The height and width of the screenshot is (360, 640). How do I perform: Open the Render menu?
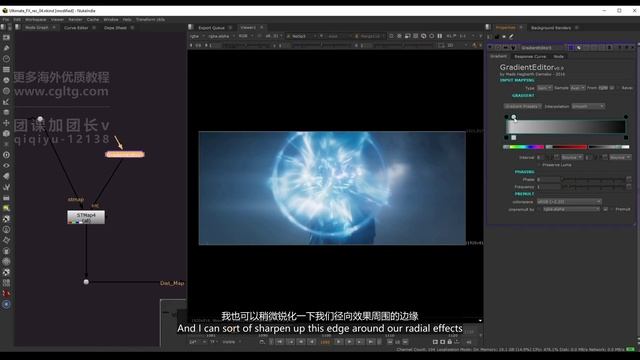tap(75, 20)
